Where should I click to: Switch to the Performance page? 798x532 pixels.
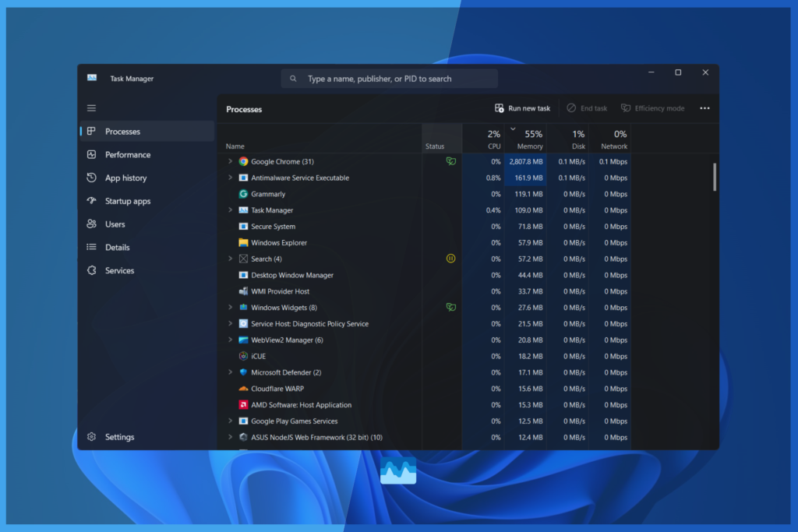click(x=147, y=155)
